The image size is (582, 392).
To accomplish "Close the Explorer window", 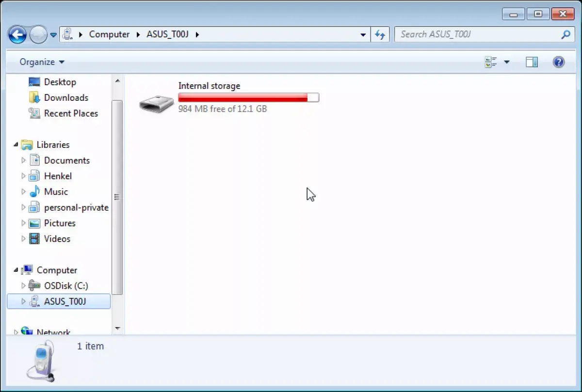I will [x=563, y=14].
